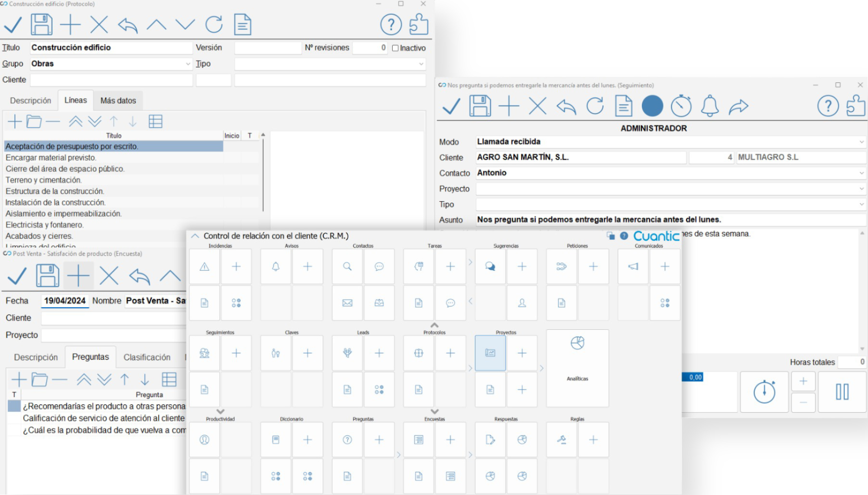Confirm the Seguimiento record with the checkmark
This screenshot has height=495, width=868.
click(x=451, y=106)
